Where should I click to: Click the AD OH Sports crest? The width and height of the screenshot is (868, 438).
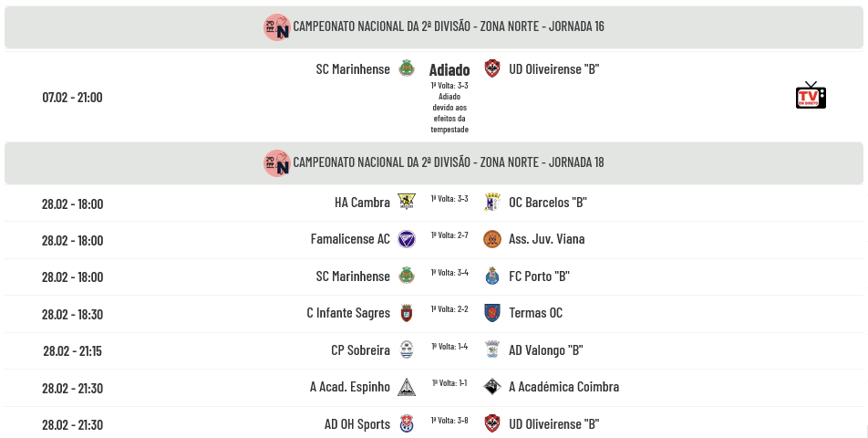[x=407, y=424]
